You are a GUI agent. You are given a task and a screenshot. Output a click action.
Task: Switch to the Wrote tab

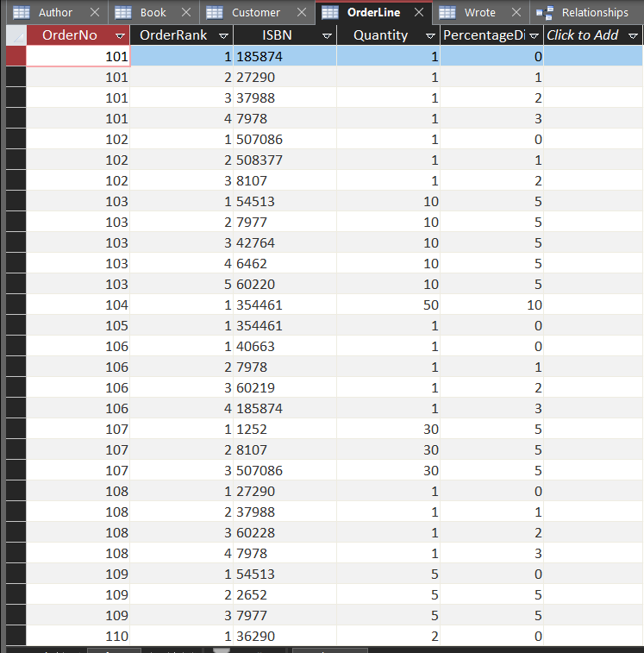(479, 12)
